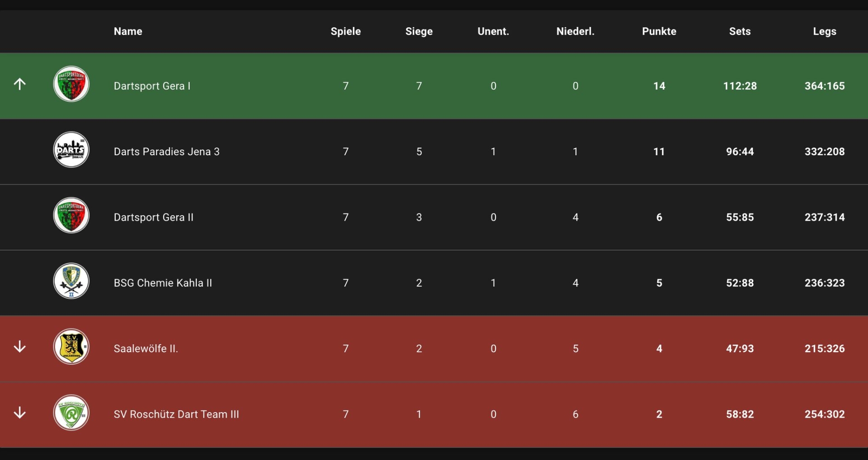868x460 pixels.
Task: Click the Dartsport Gera I team logo
Action: pos(71,84)
